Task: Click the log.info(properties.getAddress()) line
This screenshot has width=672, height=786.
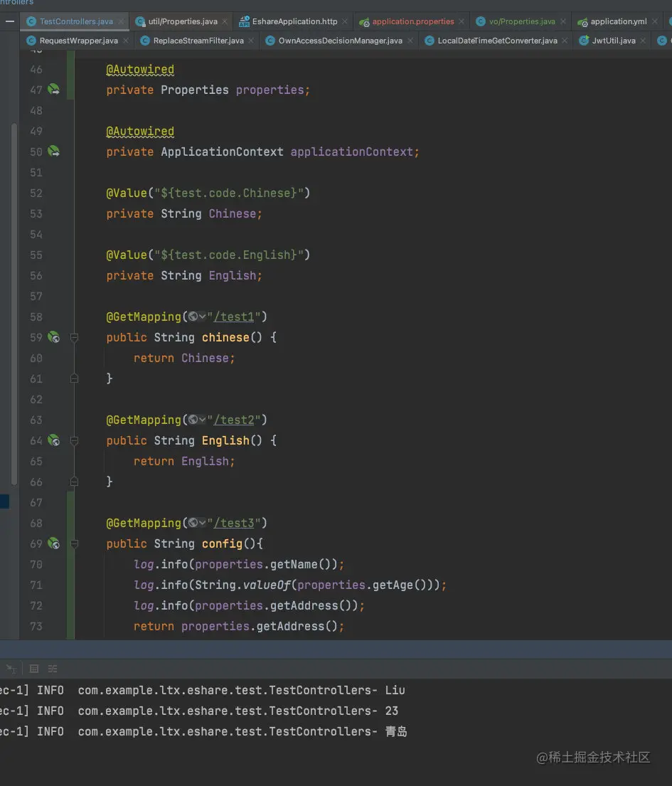Action: tap(249, 606)
